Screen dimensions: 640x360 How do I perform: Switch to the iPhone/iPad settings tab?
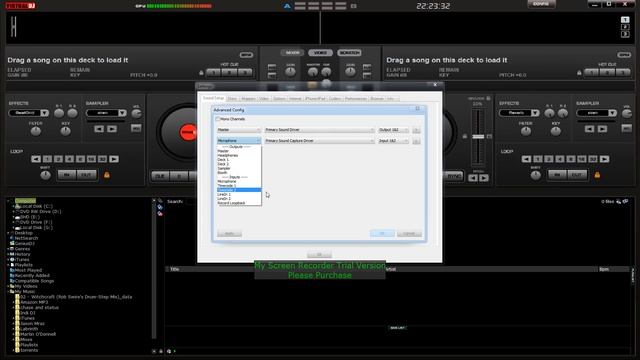[x=316, y=99]
